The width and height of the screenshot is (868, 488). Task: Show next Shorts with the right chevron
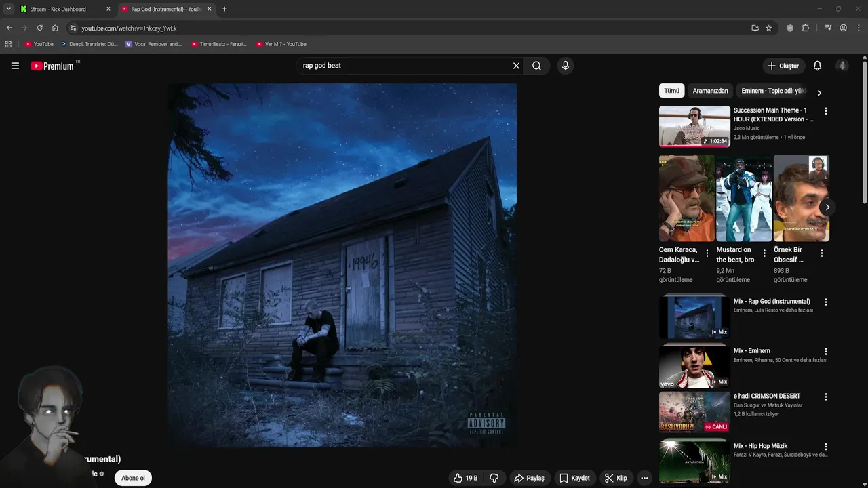click(827, 207)
